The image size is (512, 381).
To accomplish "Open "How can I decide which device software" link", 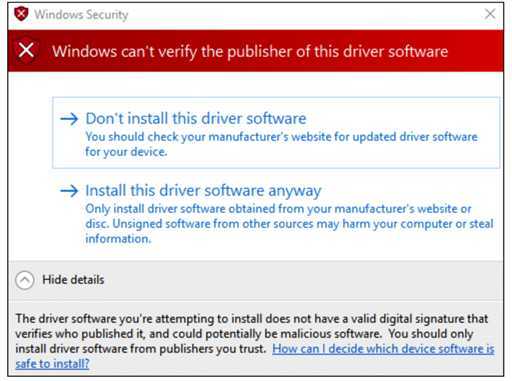I will coord(255,356).
